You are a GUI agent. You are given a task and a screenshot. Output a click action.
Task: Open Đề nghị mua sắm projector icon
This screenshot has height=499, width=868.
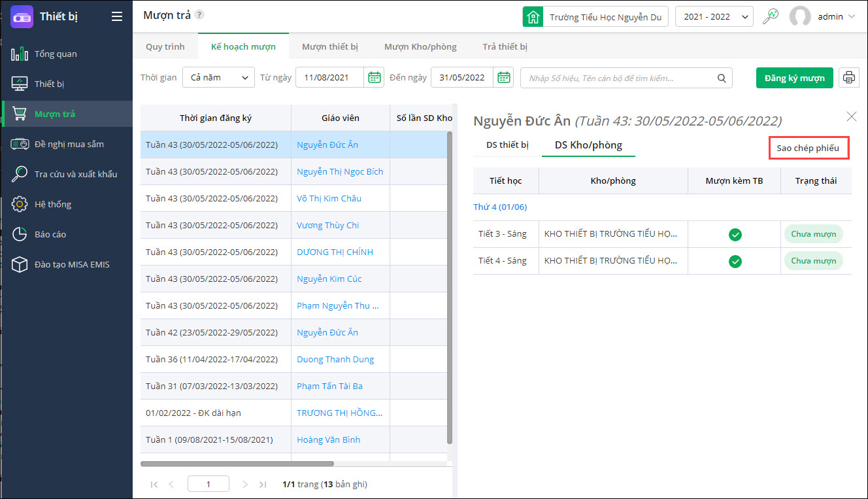20,144
